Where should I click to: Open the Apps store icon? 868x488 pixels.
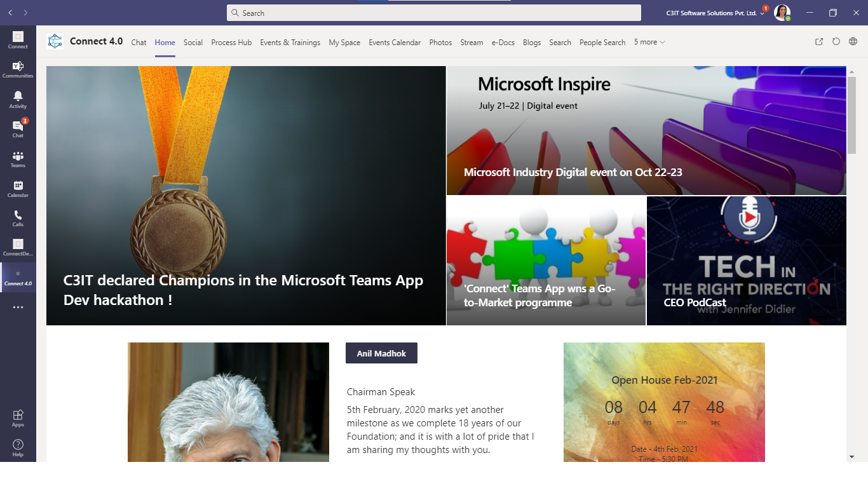[x=18, y=418]
